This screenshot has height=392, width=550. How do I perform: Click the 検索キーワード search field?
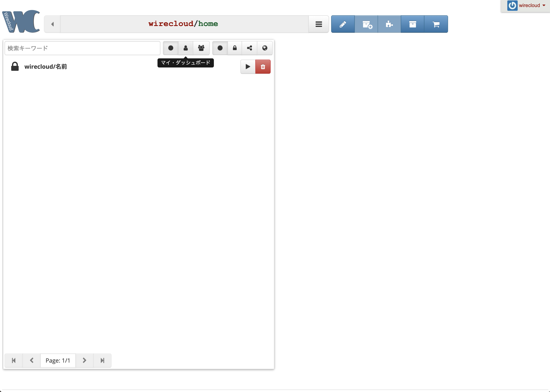point(82,48)
